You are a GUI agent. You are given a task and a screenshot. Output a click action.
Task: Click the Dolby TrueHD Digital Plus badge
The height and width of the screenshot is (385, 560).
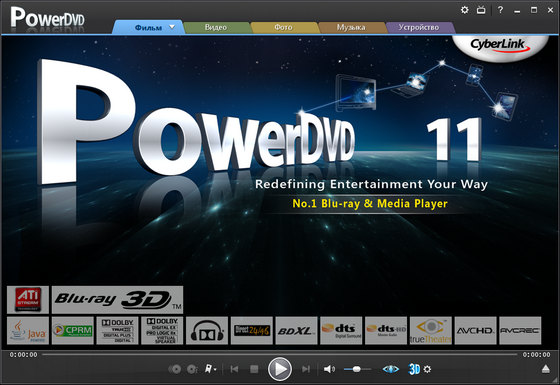coord(117,330)
